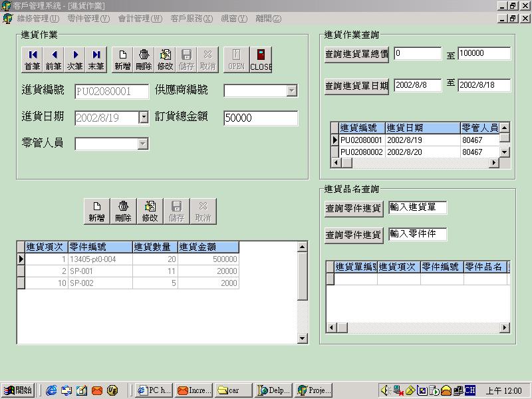Click the maximum total price field showing 100000
Screen dimensions: 532x399
[484, 53]
